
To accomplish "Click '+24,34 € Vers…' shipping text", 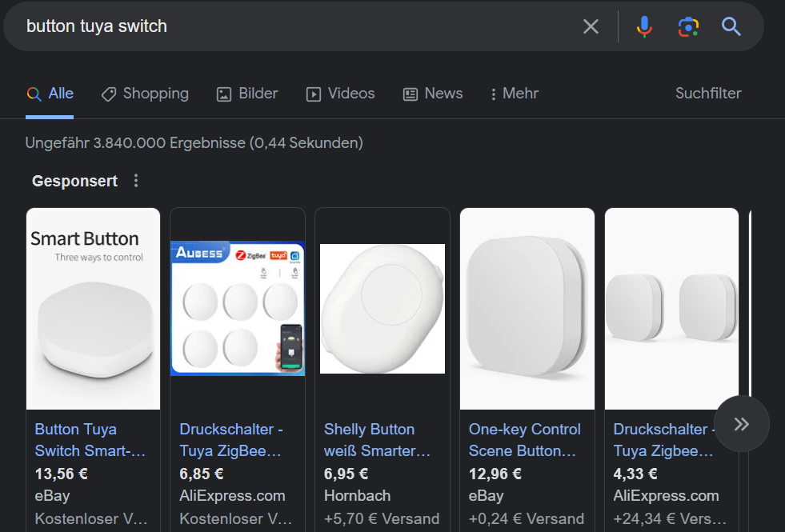I will tap(669, 519).
